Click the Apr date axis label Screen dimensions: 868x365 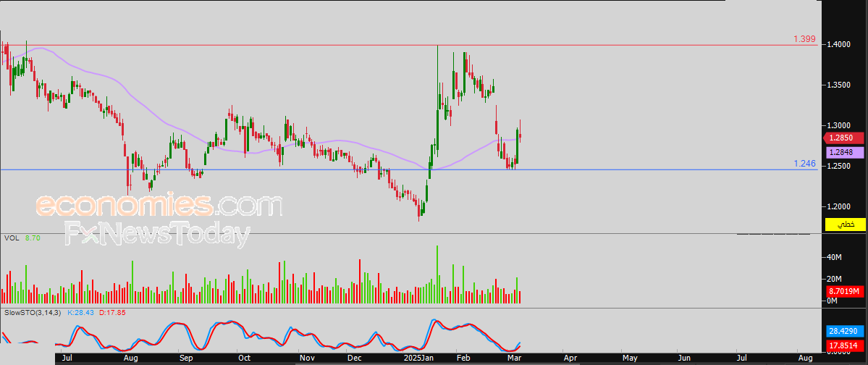pyautogui.click(x=569, y=358)
